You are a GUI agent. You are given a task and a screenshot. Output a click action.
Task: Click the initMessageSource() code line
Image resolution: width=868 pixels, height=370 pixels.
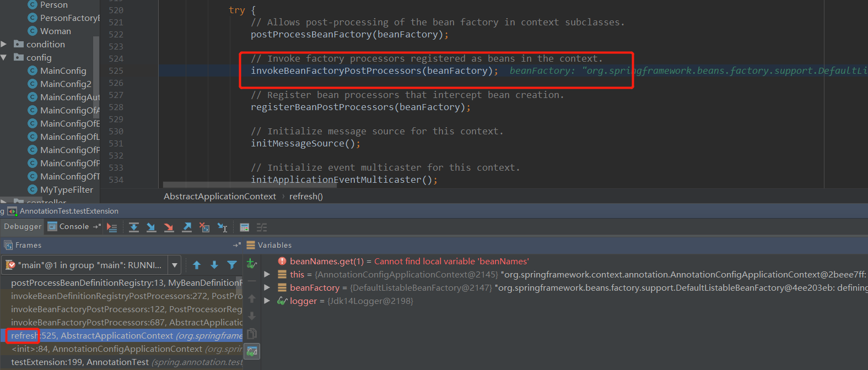(x=305, y=143)
